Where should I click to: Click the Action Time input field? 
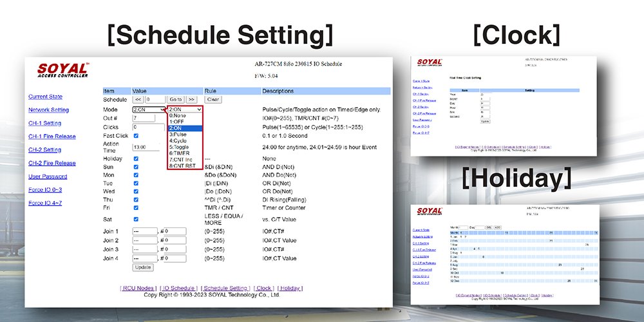click(x=147, y=147)
